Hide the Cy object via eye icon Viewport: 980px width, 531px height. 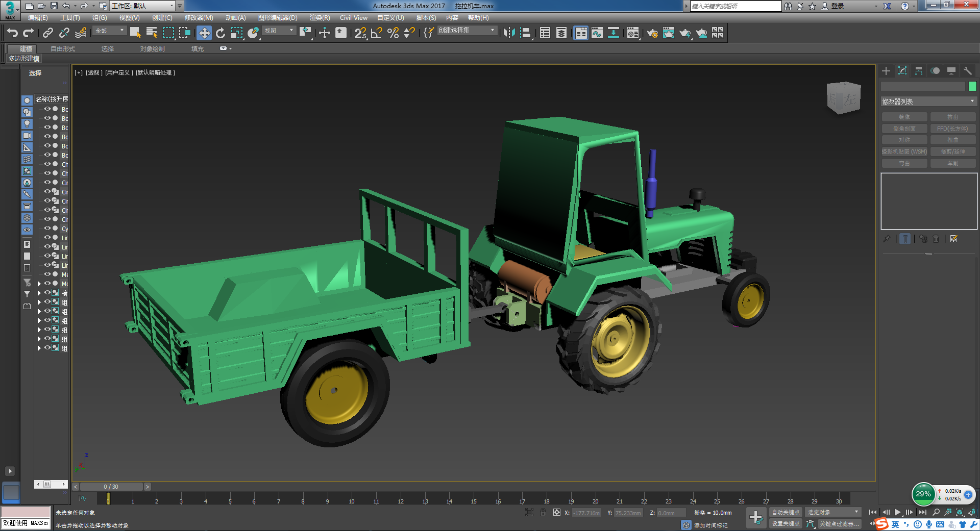[x=47, y=229]
